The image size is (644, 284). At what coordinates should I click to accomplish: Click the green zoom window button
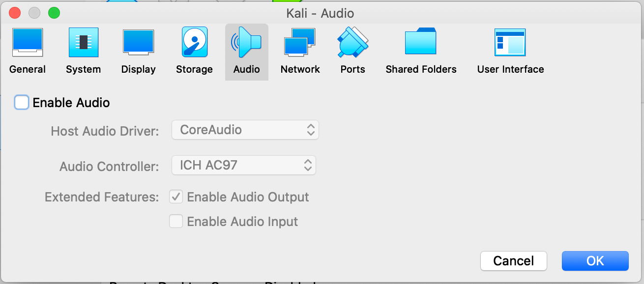click(x=54, y=13)
